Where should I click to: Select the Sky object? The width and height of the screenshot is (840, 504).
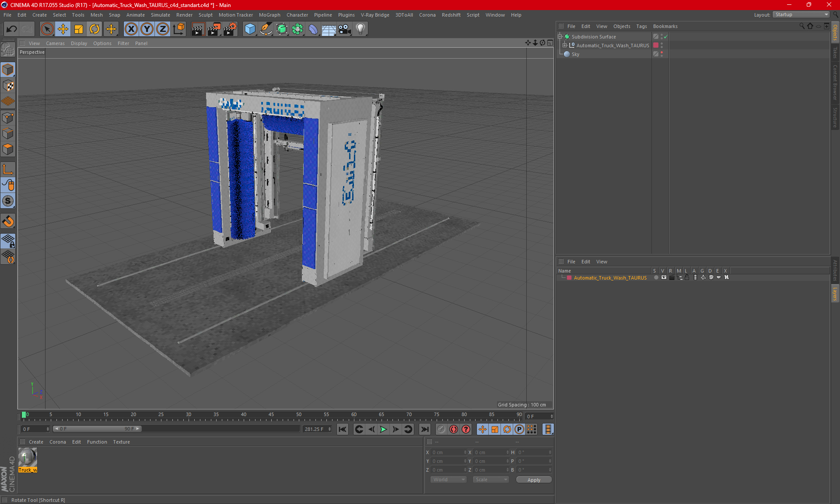[x=575, y=54]
